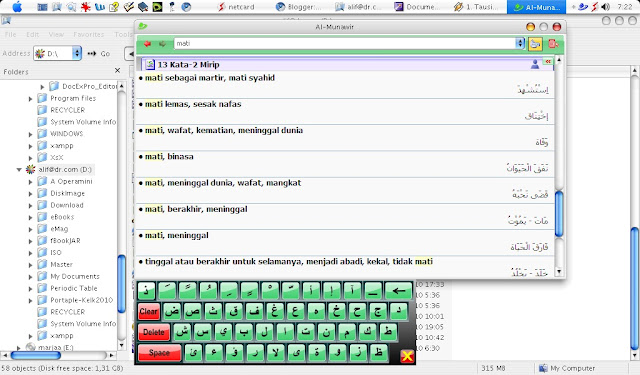
Task: Click the person icon in the Kata-2 Mirip header
Action: [535, 64]
